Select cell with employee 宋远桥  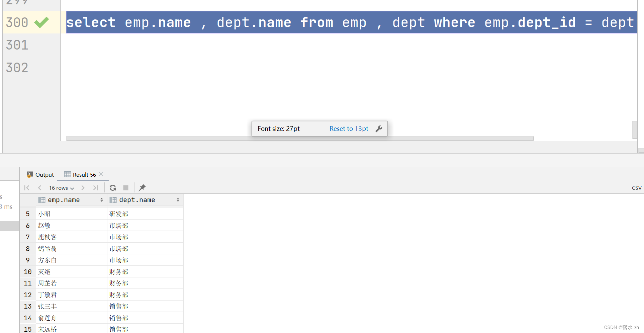(x=71, y=329)
